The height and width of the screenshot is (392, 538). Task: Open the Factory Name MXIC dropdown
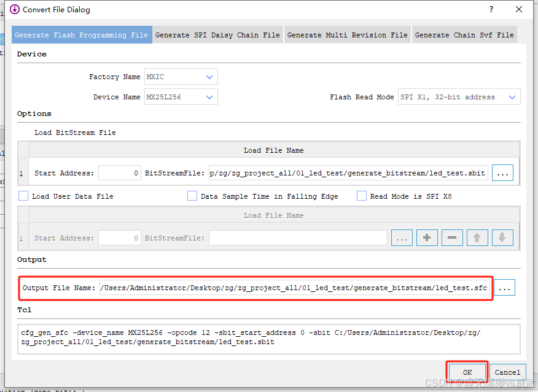point(181,77)
